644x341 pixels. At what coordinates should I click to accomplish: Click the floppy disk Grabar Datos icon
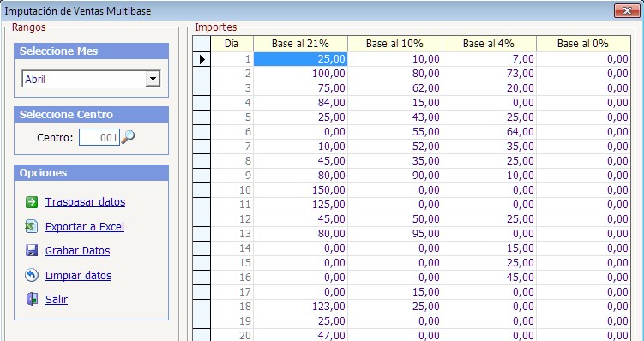pos(32,251)
